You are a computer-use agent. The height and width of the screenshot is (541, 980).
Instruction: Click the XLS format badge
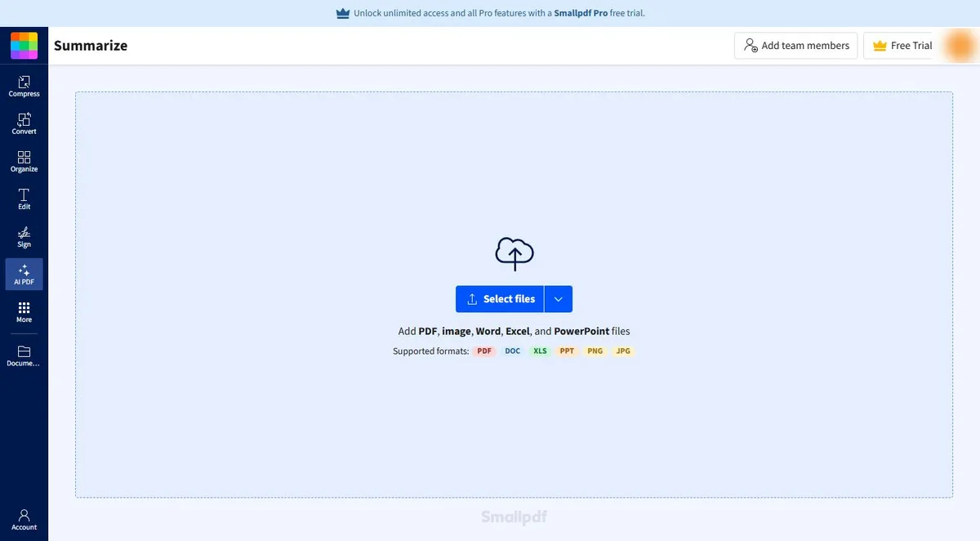[x=540, y=351]
